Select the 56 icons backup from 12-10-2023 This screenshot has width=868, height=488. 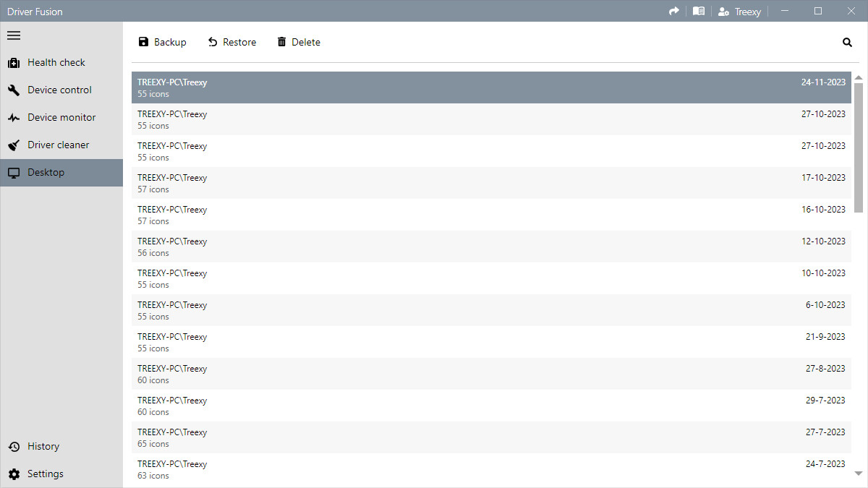[x=490, y=247]
